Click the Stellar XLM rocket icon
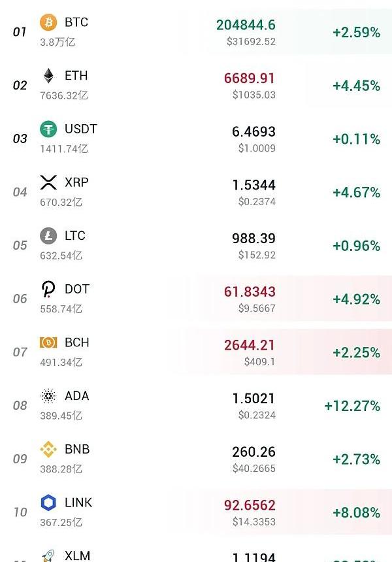This screenshot has height=562, width=392. (x=48, y=555)
